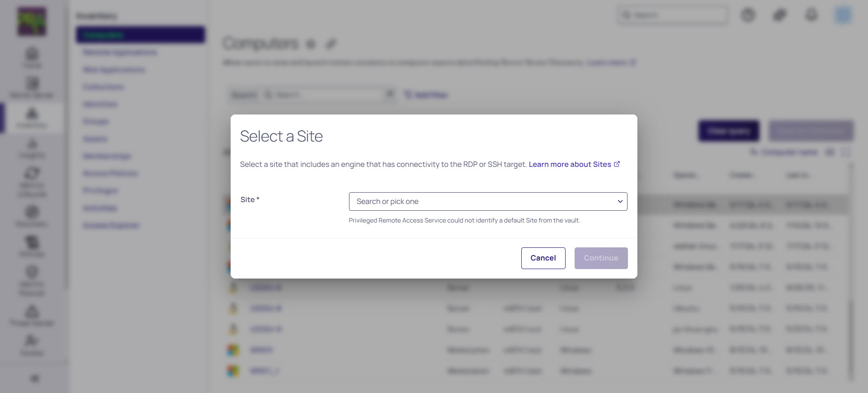Open the user avatar in top right
868x393 pixels.
tap(843, 15)
